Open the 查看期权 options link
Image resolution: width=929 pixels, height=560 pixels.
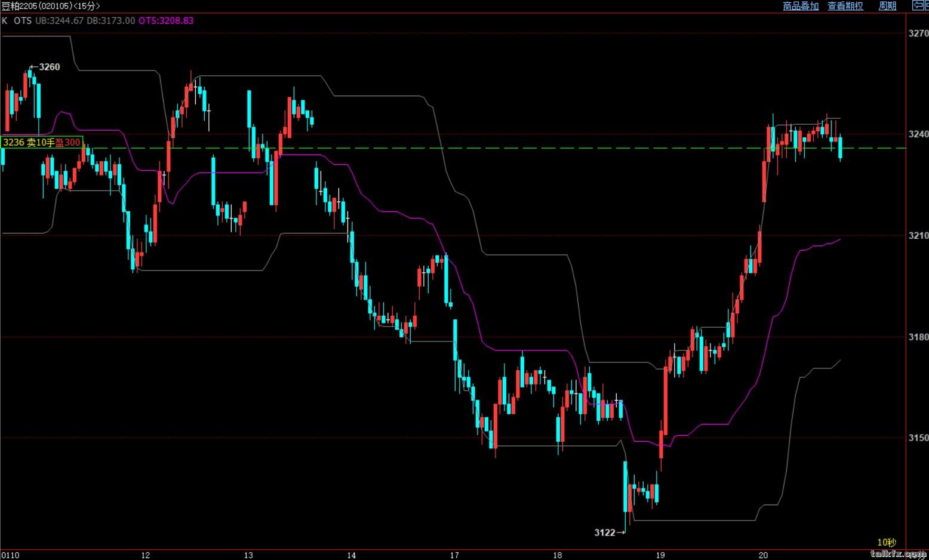click(845, 6)
